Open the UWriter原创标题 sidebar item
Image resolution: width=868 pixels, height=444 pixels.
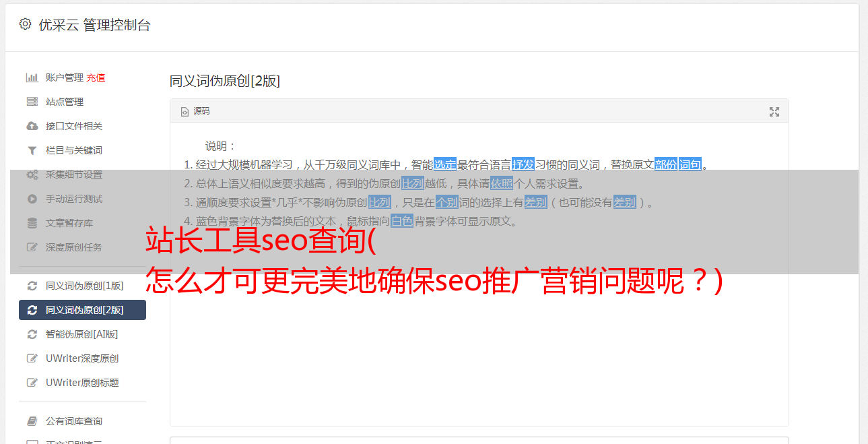(x=82, y=383)
